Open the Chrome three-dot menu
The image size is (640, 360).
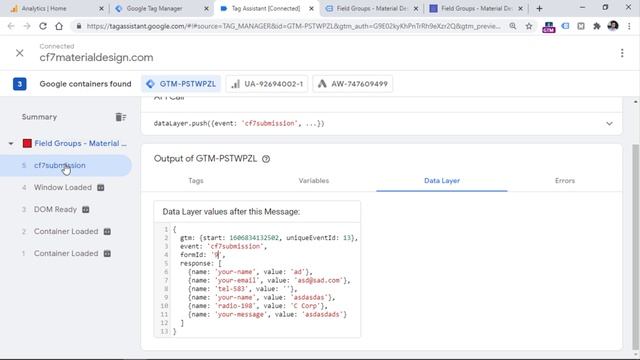(x=629, y=26)
